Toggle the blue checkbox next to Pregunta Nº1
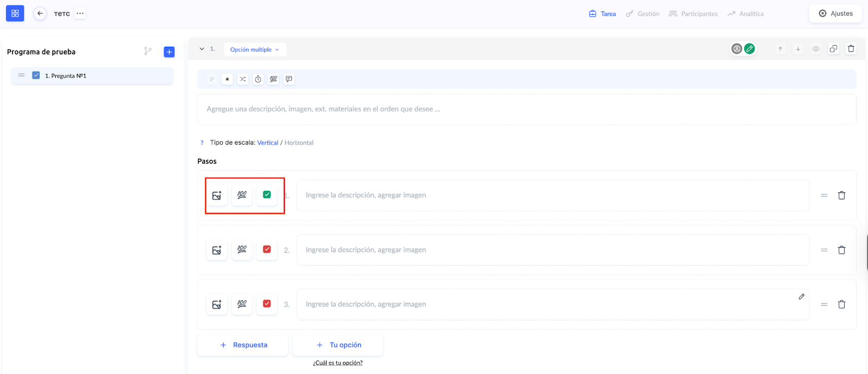 pos(36,76)
